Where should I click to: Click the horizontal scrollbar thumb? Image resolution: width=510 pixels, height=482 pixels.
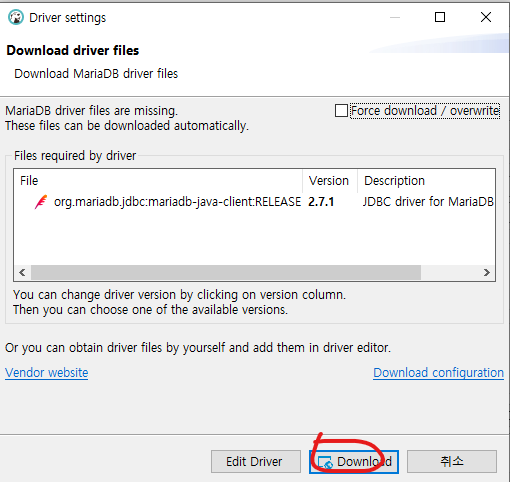click(226, 273)
